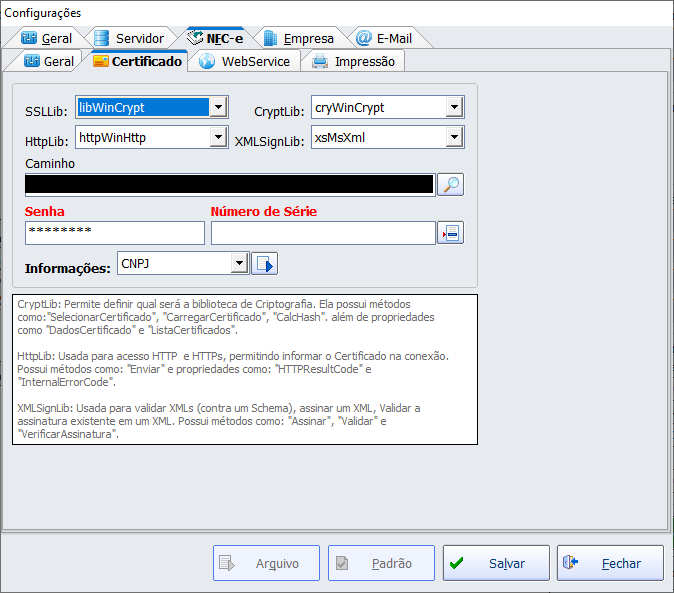Expand the CryptLib combo box
This screenshot has width=674, height=593.
click(453, 107)
